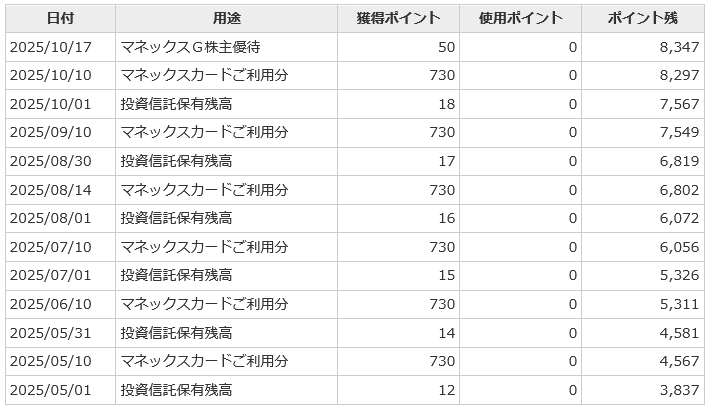Image resolution: width=710 pixels, height=412 pixels.
Task: Select the balance value 6,819
Action: click(x=677, y=161)
